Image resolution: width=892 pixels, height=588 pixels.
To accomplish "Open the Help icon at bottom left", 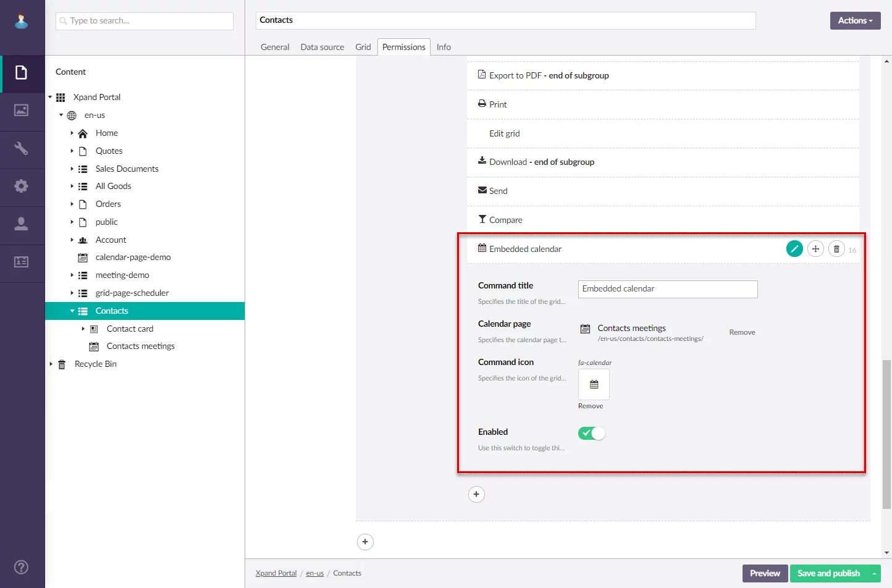I will click(x=21, y=567).
